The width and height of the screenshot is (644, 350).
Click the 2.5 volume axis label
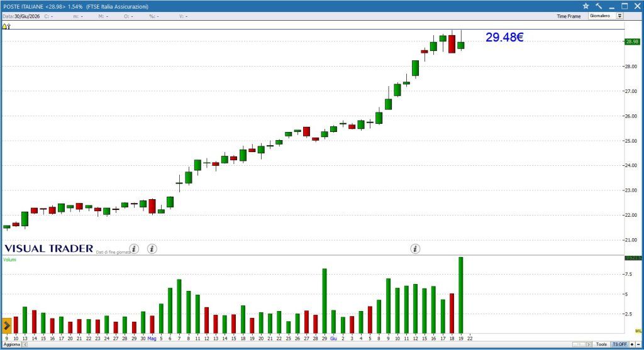(x=628, y=314)
